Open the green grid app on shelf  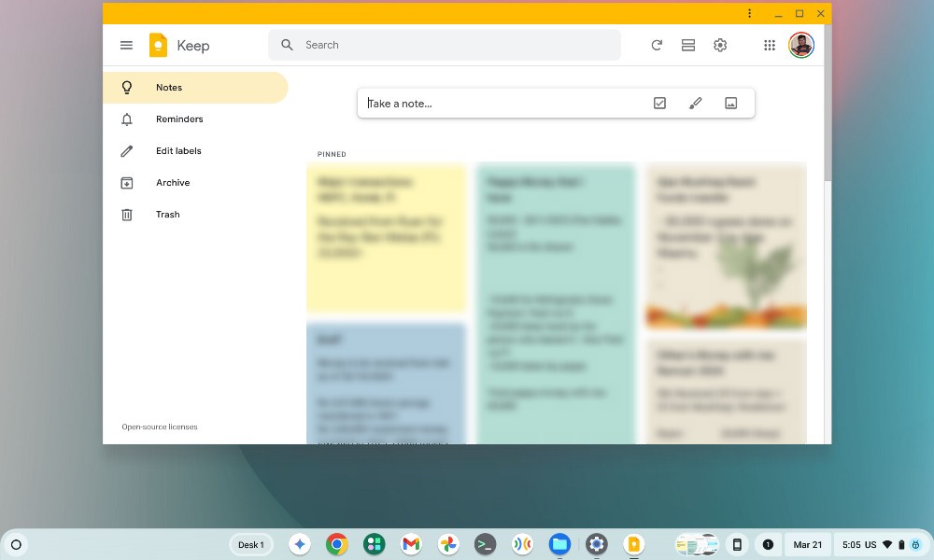click(375, 544)
